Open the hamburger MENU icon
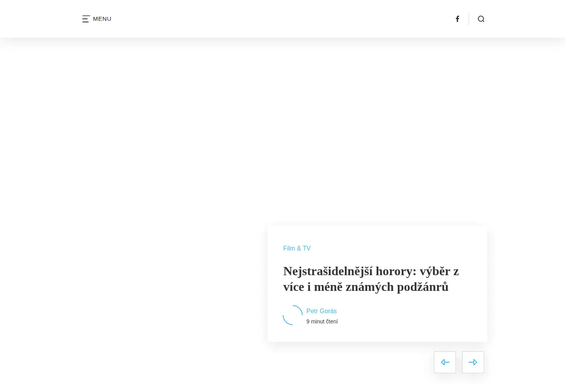Viewport: 565px width, 392px height. pyautogui.click(x=86, y=19)
